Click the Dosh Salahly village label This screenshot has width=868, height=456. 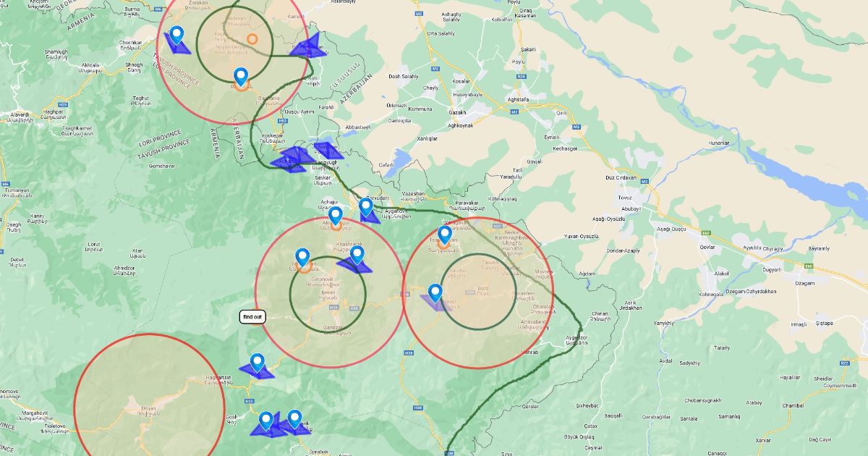(x=404, y=76)
